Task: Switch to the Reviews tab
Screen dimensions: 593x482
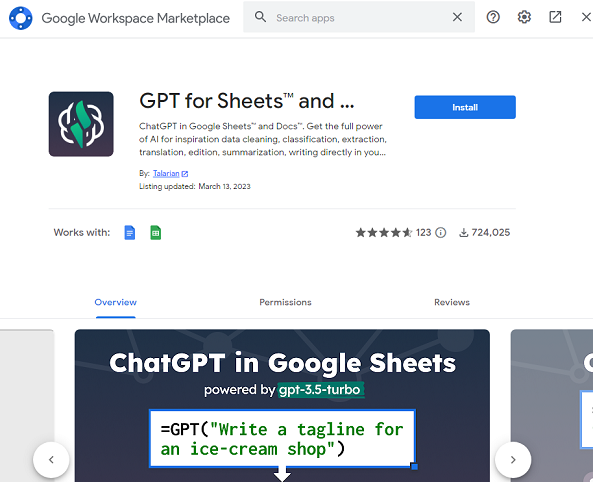Action: click(452, 302)
